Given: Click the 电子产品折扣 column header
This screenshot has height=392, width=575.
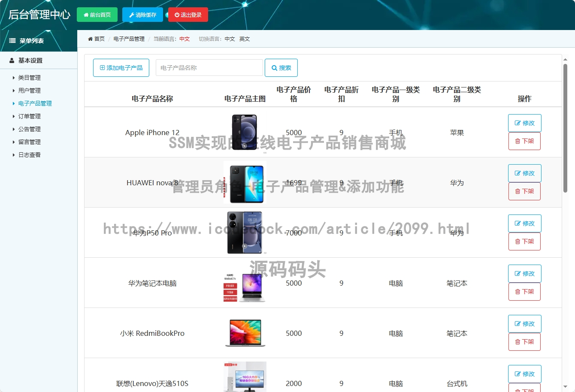Looking at the screenshot, I should [x=341, y=94].
